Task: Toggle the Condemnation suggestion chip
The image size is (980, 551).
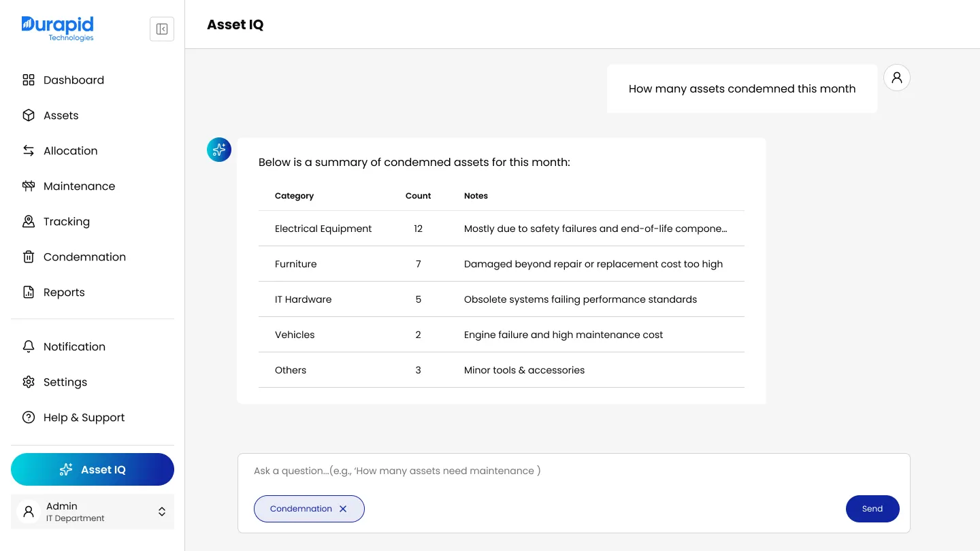Action: coord(301,508)
